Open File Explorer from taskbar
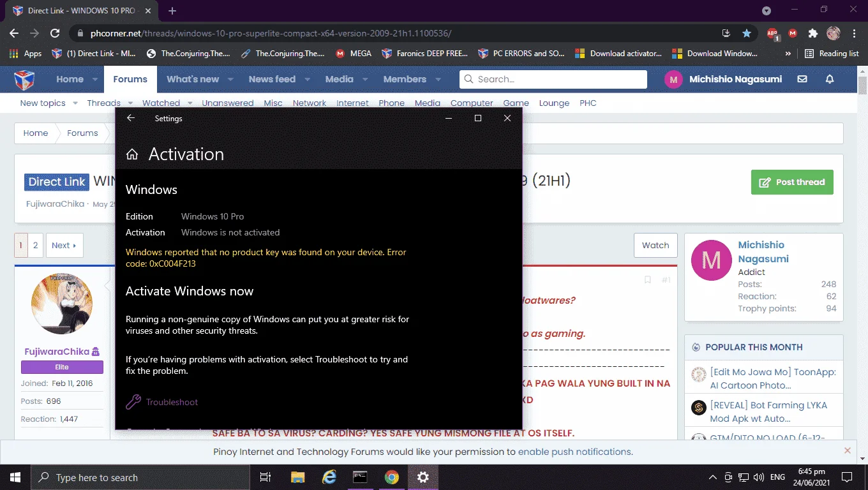Viewport: 868px width, 490px height. 298,477
